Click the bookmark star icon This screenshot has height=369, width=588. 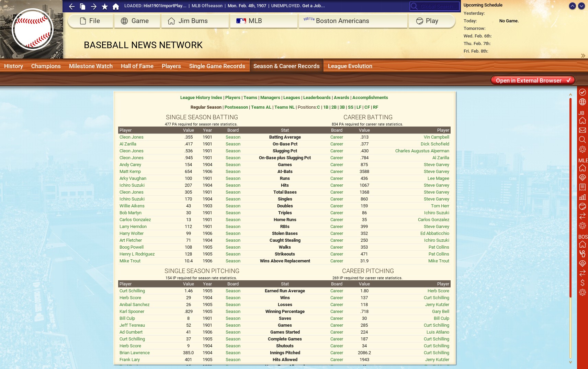105,6
